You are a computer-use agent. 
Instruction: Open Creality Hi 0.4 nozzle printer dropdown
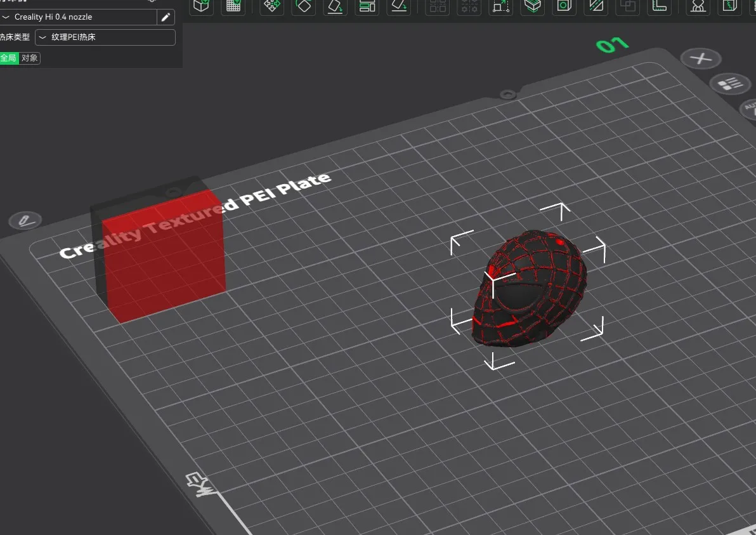pyautogui.click(x=78, y=17)
